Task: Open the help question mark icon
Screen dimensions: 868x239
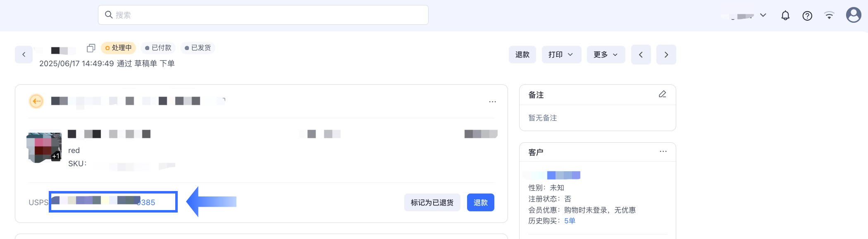Action: point(807,16)
